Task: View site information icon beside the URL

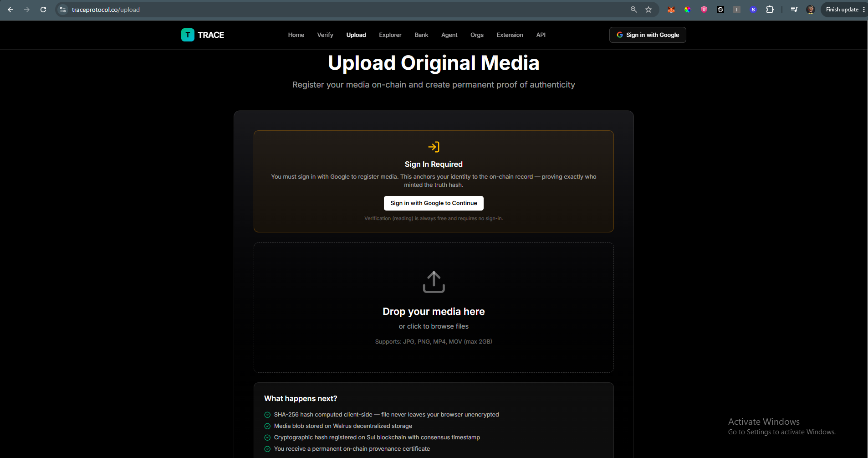Action: coord(63,10)
